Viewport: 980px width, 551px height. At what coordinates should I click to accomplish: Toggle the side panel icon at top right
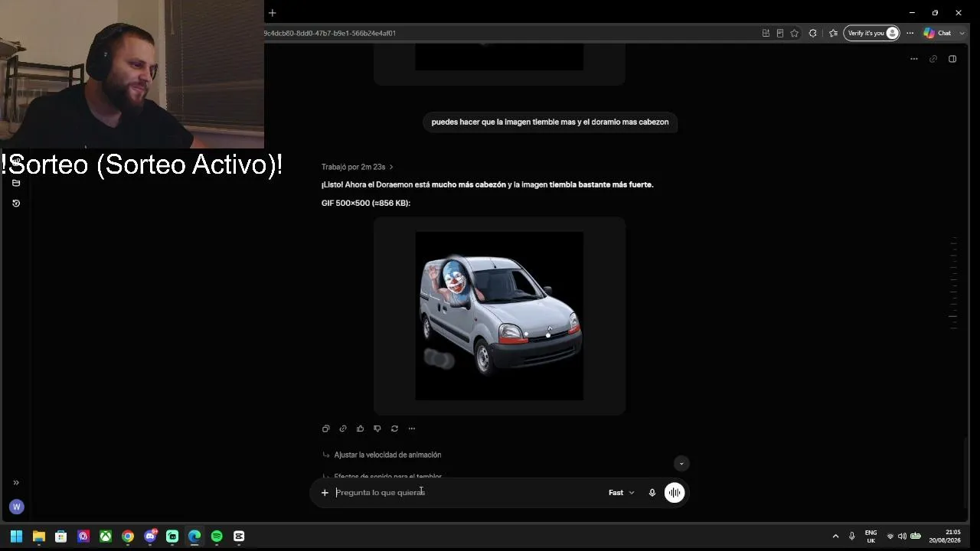pyautogui.click(x=952, y=59)
